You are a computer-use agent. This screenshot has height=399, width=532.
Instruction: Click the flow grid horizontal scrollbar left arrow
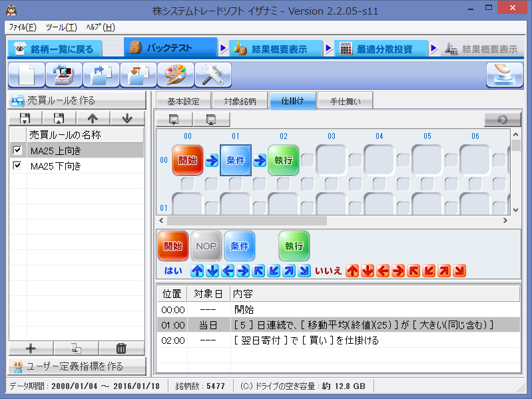(x=162, y=220)
